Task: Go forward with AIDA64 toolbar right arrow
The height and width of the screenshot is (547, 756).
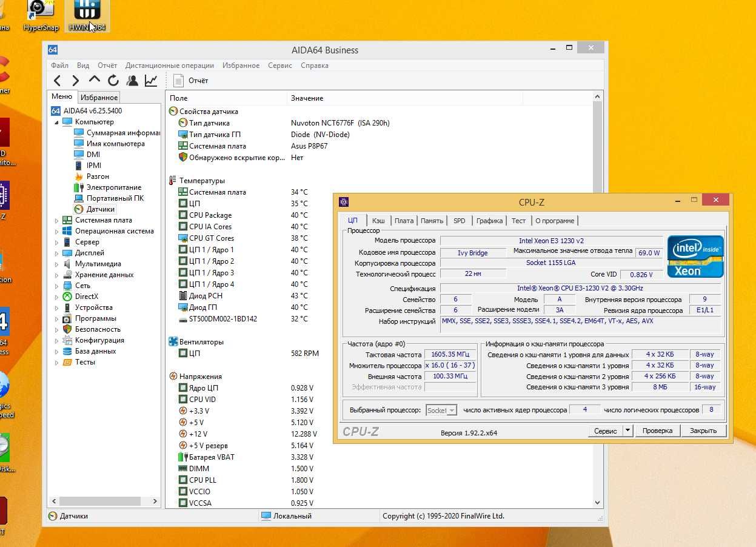Action: 75,80
